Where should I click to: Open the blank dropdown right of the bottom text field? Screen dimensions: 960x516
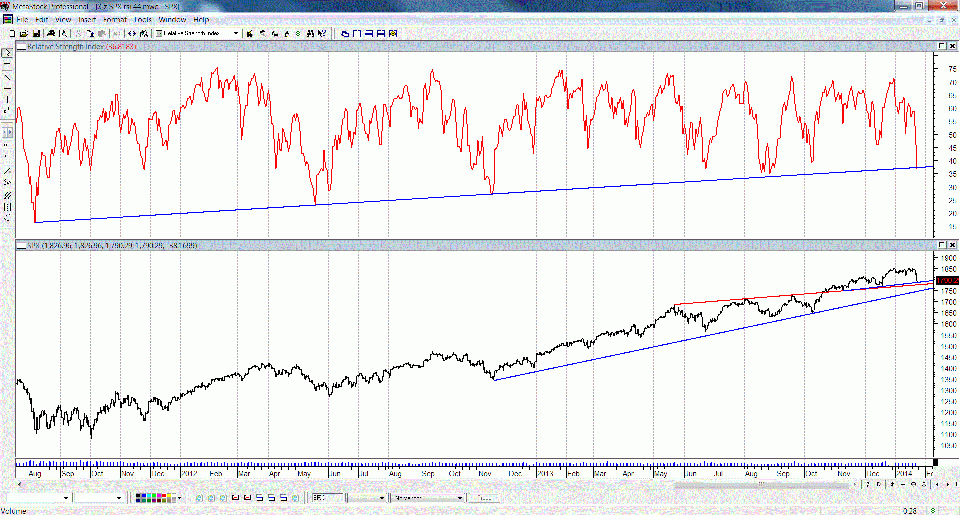367,498
